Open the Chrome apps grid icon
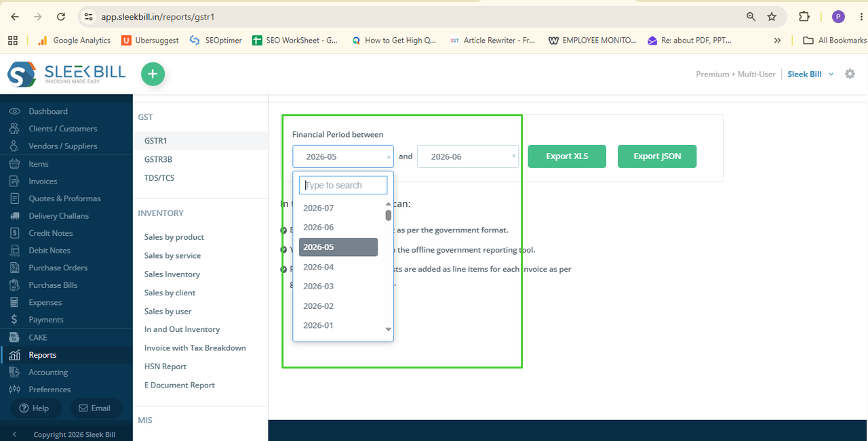Image resolution: width=868 pixels, height=441 pixels. [13, 41]
